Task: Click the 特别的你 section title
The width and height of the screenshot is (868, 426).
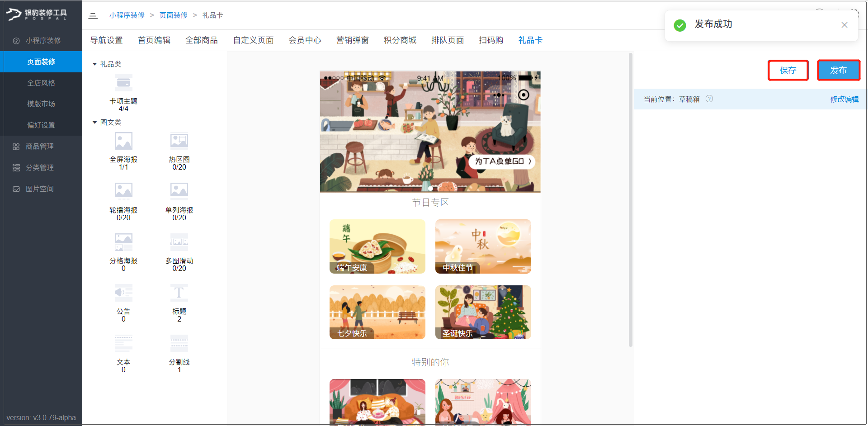Action: [x=430, y=362]
